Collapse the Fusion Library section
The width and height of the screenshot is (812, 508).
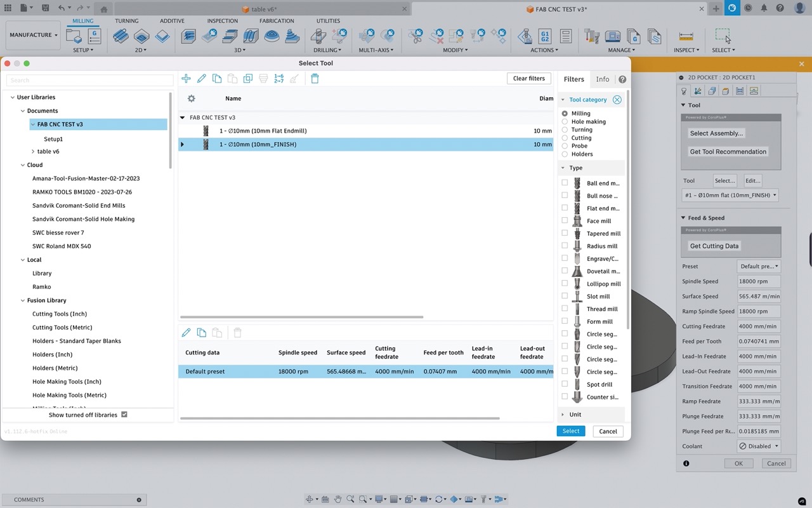(22, 300)
